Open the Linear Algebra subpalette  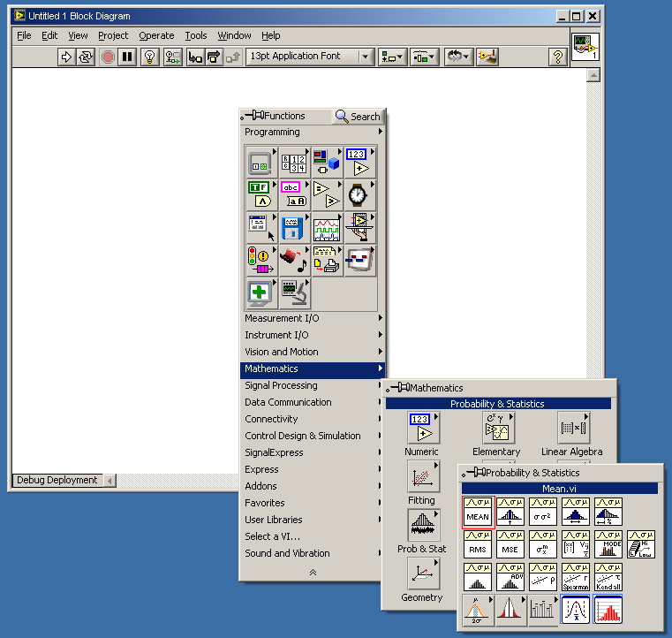coord(572,429)
